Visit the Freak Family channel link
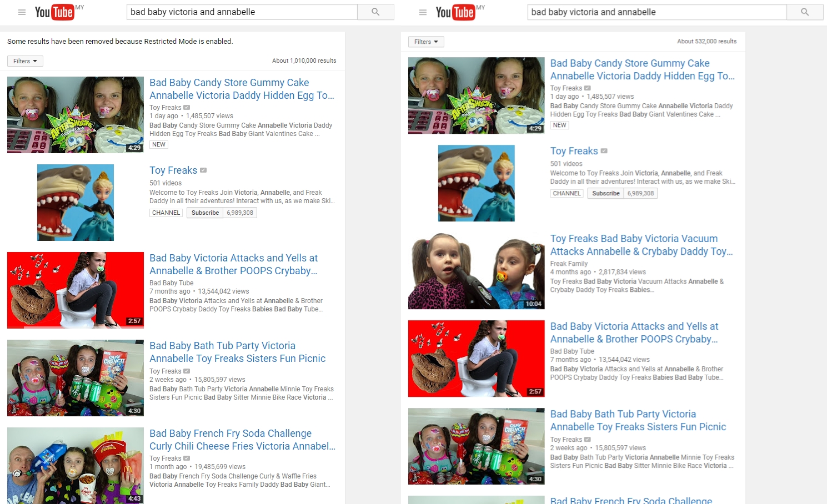Screen dimensions: 827x504 [569, 264]
